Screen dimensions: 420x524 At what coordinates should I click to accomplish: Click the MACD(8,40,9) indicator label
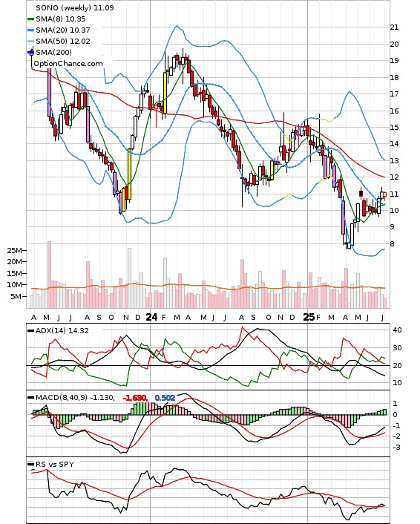point(61,397)
